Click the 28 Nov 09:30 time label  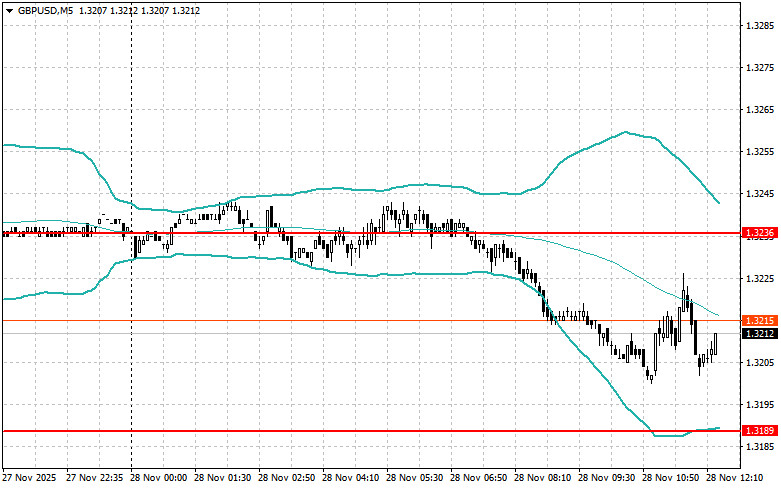click(607, 478)
